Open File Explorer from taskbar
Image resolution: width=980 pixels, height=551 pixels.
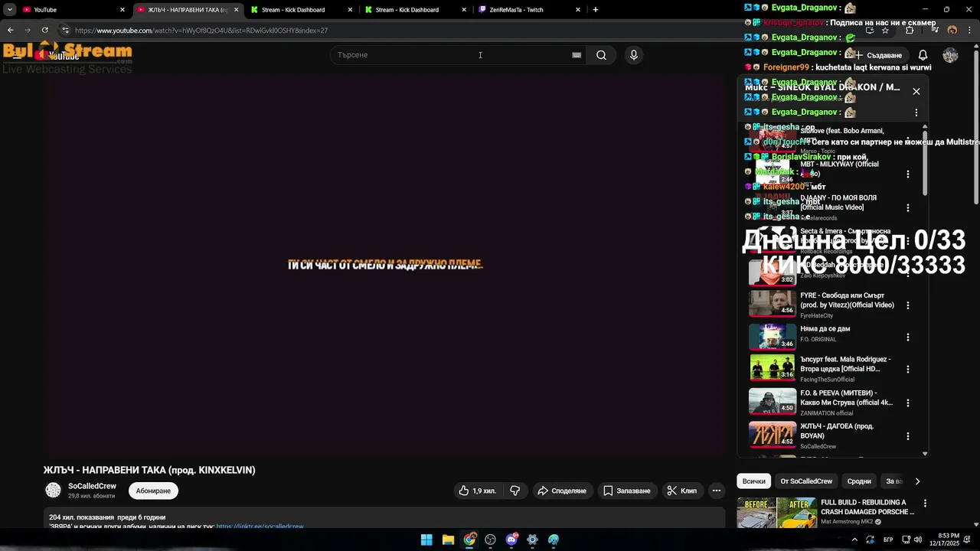448,540
